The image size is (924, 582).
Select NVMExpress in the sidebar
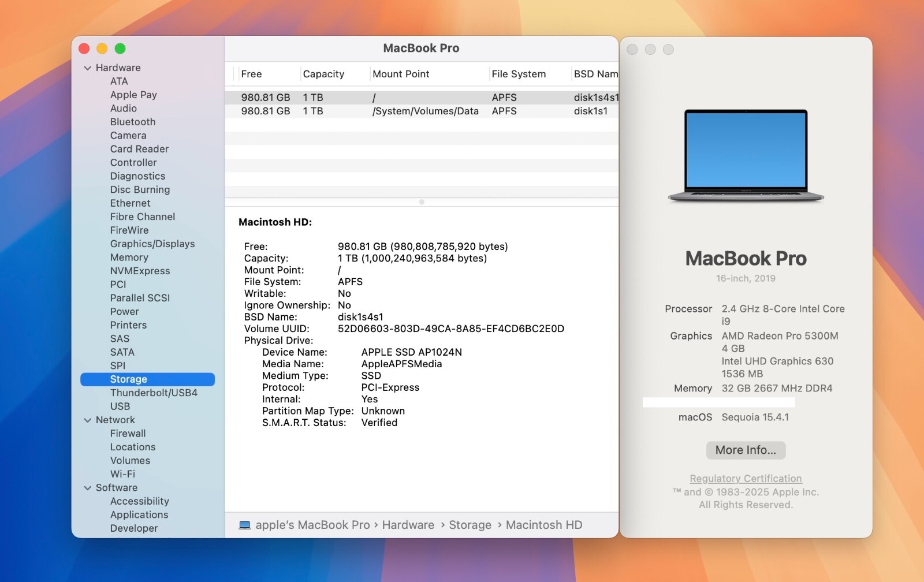pos(140,271)
